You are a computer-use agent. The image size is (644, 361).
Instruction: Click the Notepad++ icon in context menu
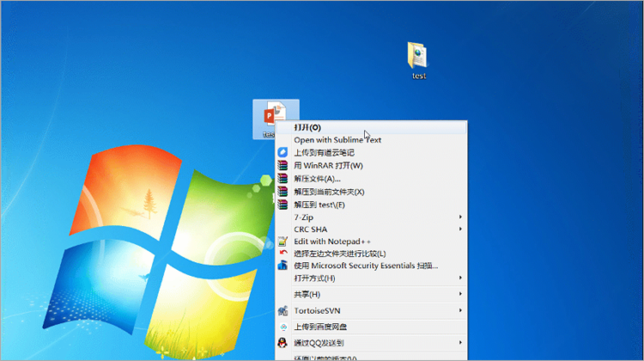(283, 242)
